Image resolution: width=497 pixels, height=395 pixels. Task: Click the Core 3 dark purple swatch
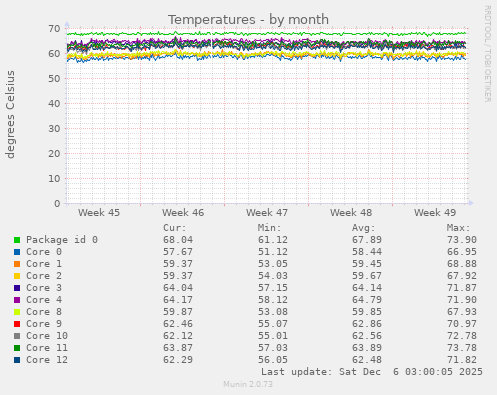(x=17, y=288)
